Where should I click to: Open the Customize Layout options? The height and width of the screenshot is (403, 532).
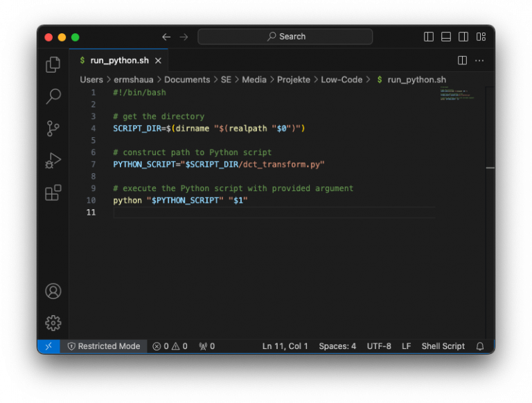pyautogui.click(x=481, y=37)
